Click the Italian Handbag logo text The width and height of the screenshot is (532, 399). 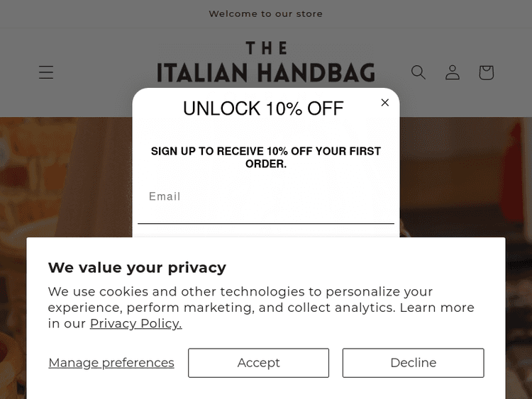(x=265, y=72)
